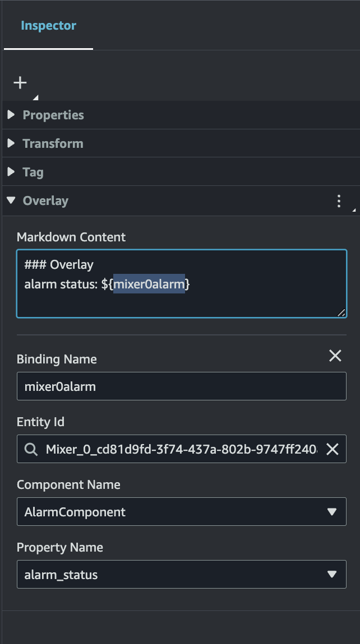Image resolution: width=360 pixels, height=644 pixels.
Task: Click the search icon in Entity Id field
Action: click(x=30, y=449)
